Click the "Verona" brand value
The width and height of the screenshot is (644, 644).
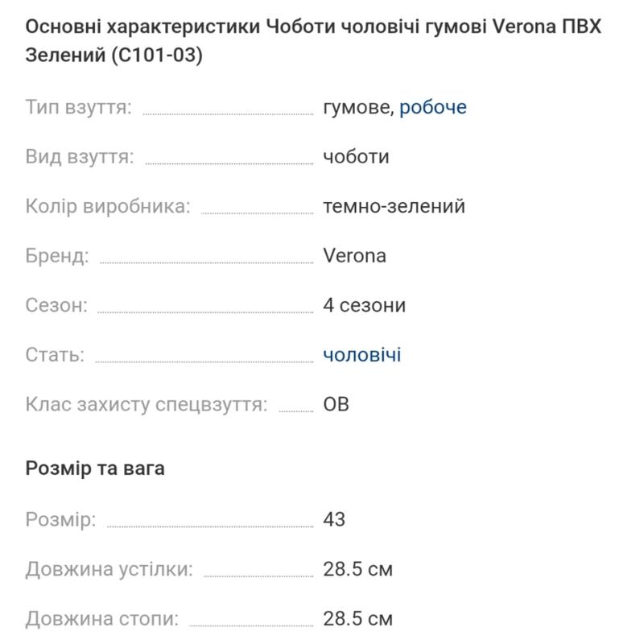tap(354, 256)
